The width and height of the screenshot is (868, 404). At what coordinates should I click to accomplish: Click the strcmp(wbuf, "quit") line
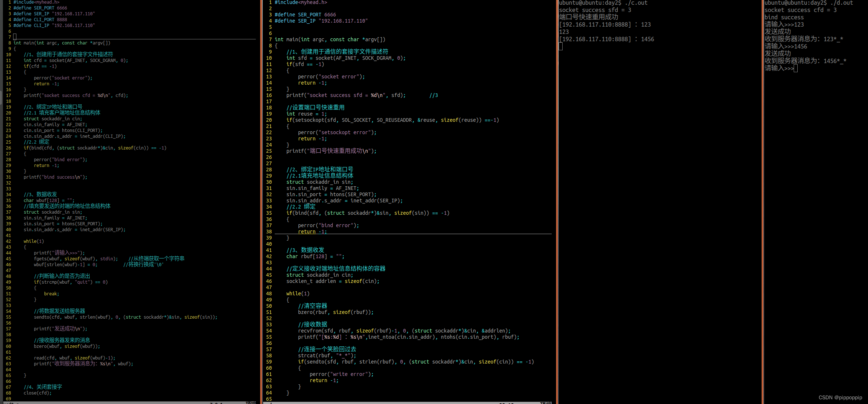(71, 282)
